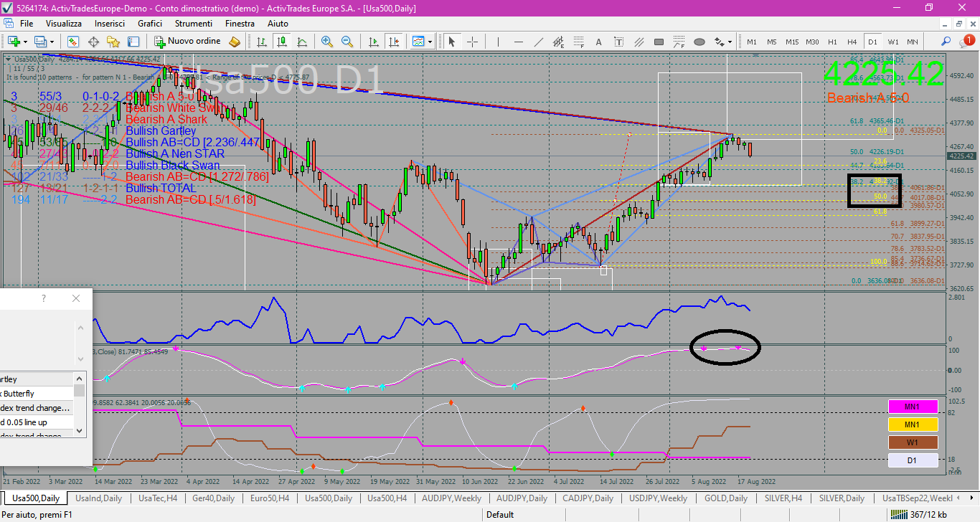Select the text label T tool
This screenshot has height=522, width=980.
coord(619,42)
